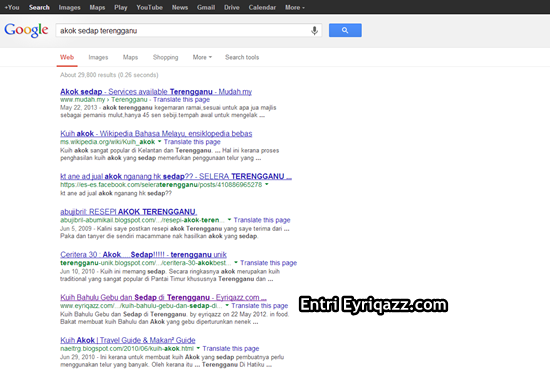Open Search tools options
Image resolution: width=550 pixels, height=378 pixels.
pyautogui.click(x=242, y=57)
